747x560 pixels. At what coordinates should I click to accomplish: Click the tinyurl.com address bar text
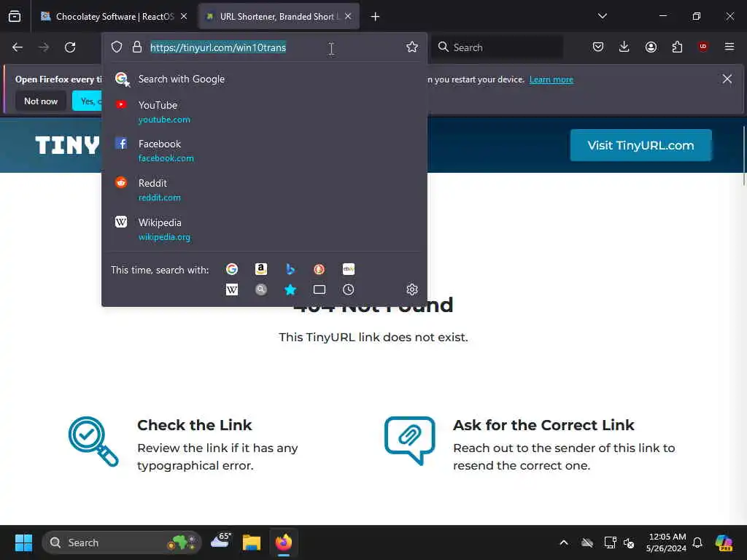point(218,47)
